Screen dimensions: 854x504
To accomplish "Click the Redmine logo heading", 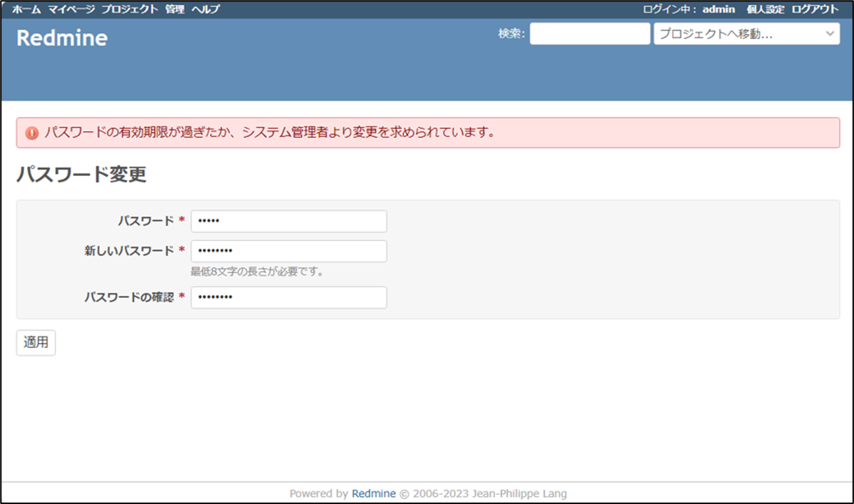I will pos(62,38).
